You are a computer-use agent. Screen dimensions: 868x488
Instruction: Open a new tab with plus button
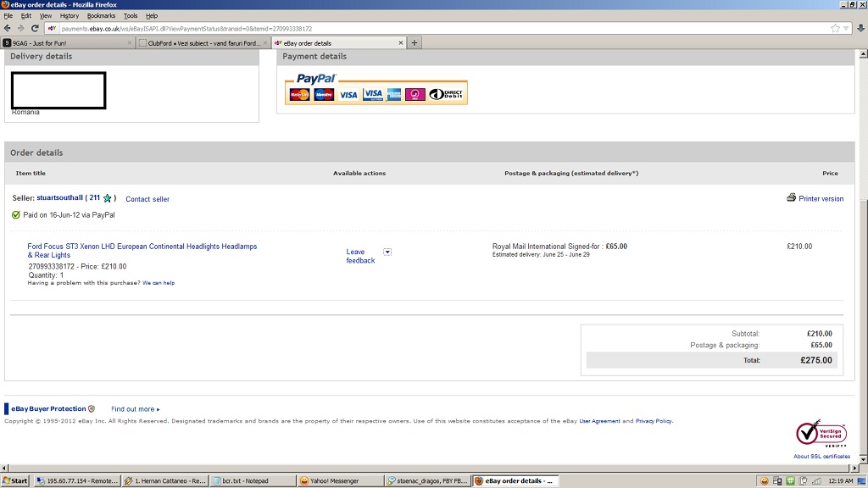coord(415,42)
